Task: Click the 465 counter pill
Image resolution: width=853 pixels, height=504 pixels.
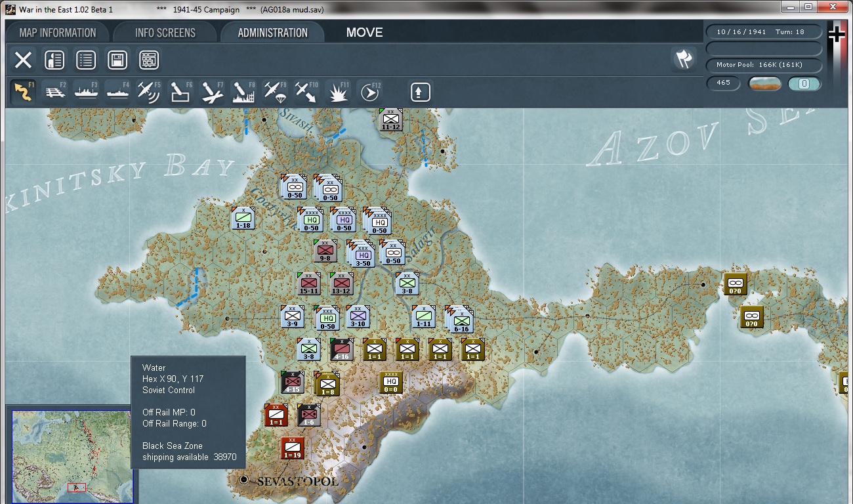Action: pos(723,83)
